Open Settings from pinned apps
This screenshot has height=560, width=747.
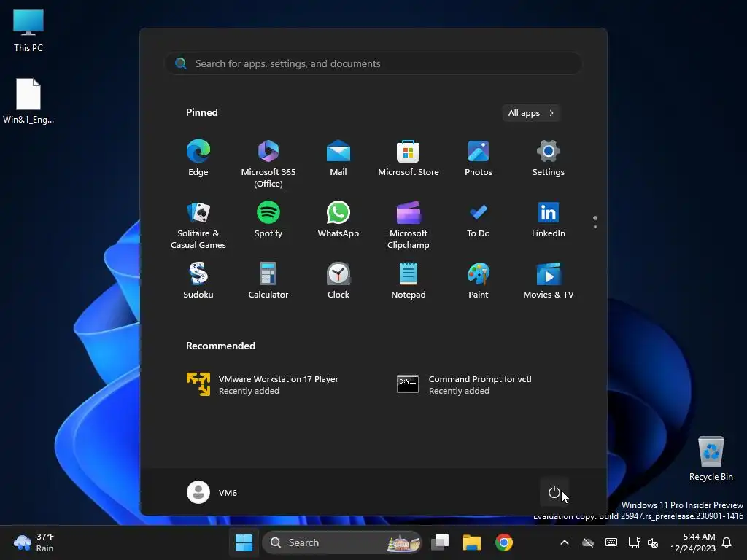549,159
